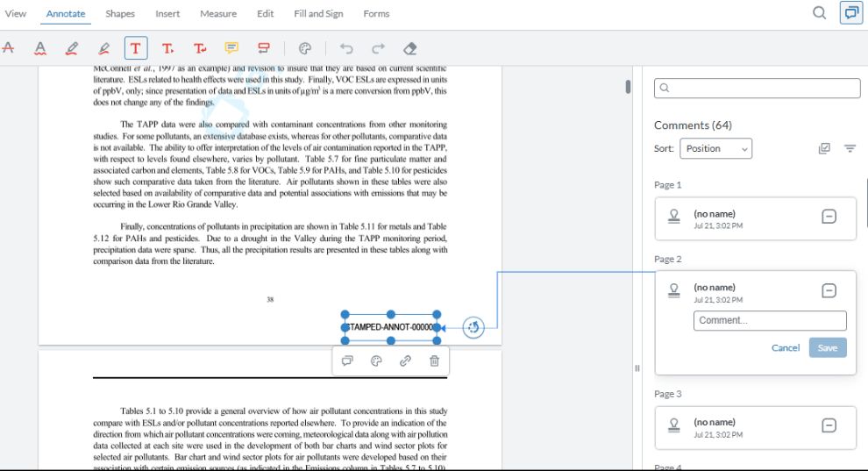868x471 pixels.
Task: Select the strikethrough text tool
Action: click(8, 48)
